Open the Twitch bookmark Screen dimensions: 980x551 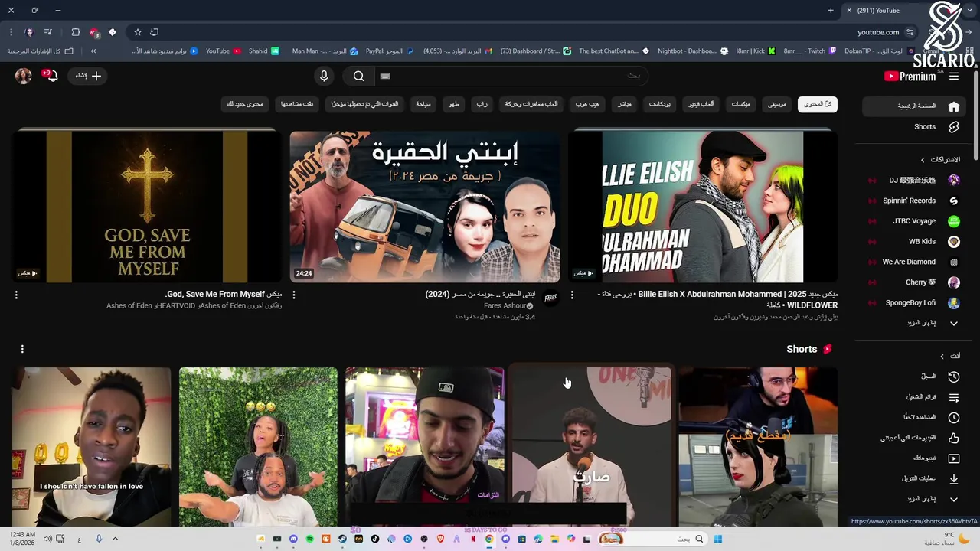810,51
